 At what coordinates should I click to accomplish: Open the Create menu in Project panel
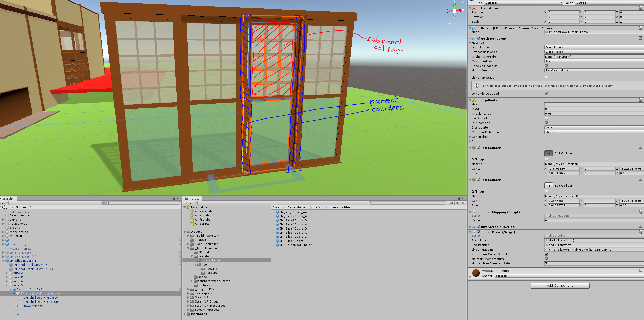(191, 203)
